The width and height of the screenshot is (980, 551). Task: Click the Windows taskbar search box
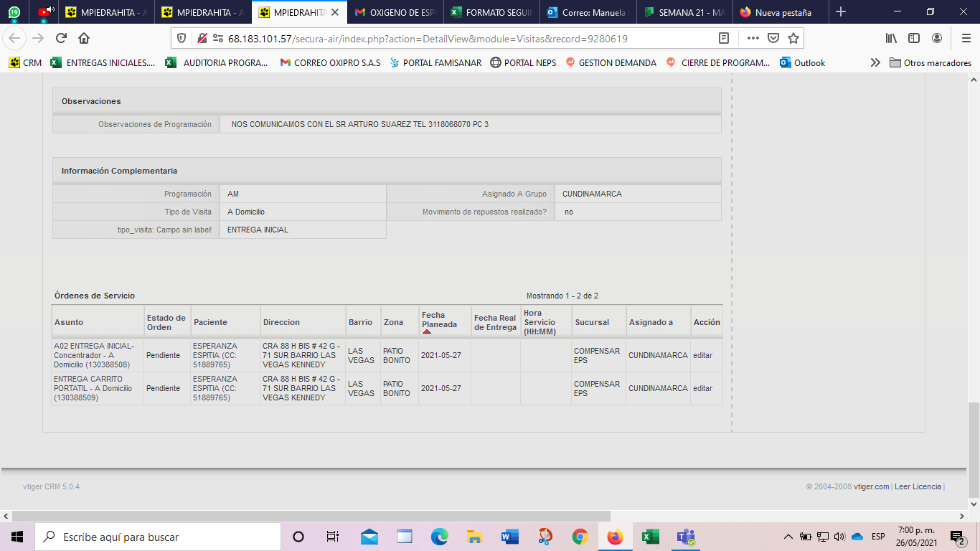(158, 537)
